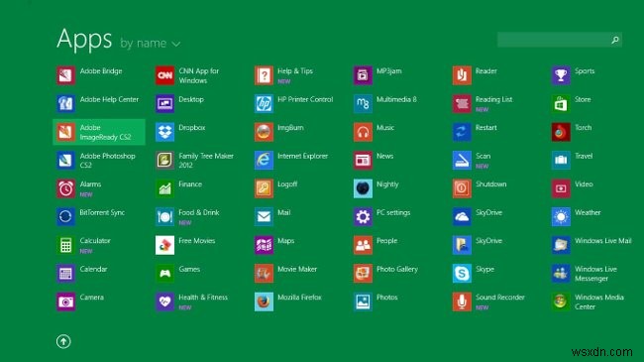The image size is (644, 362).
Task: Launch the Food & Drink icon
Action: 164,217
